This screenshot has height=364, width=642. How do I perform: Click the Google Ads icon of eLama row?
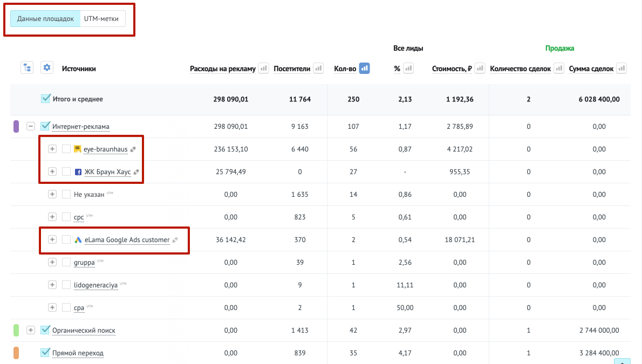click(x=78, y=240)
